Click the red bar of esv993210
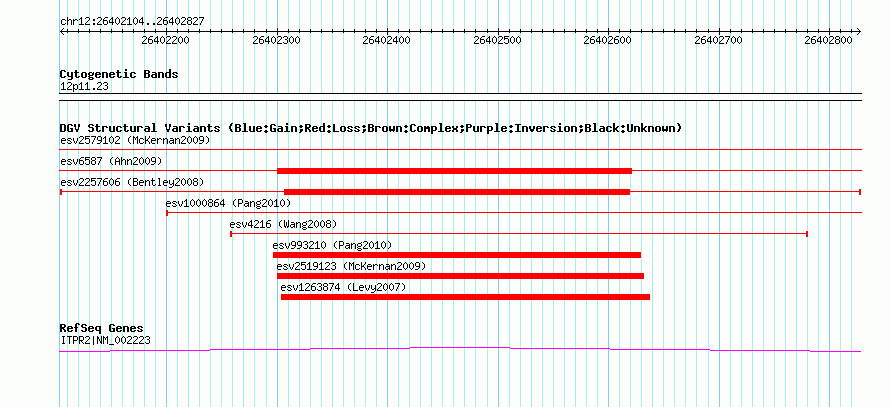Viewport: 890px width, 407px height. (x=457, y=255)
